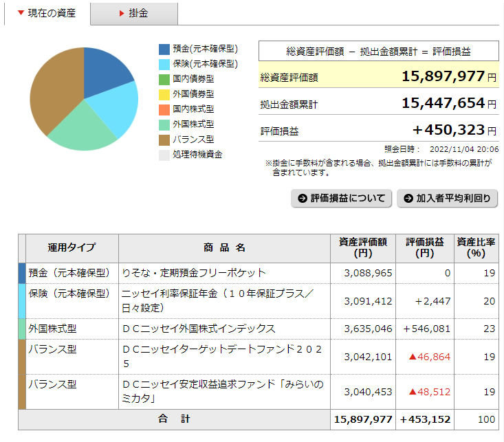Click the 総資産評価額 amount 15,897,977

[443, 77]
